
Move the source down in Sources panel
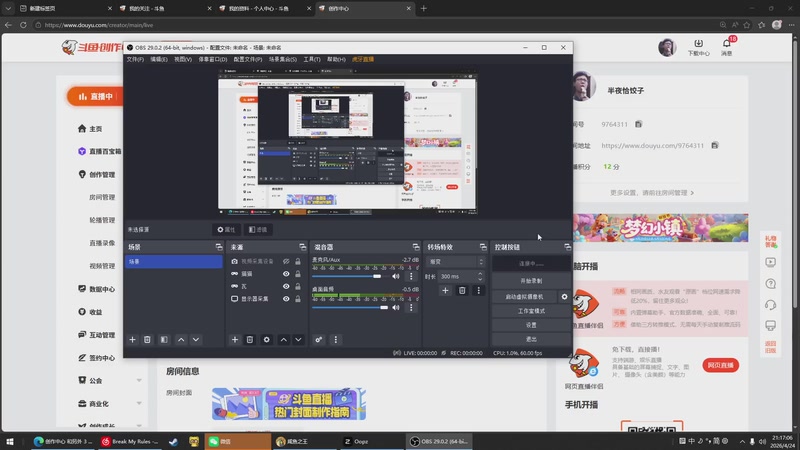(298, 340)
